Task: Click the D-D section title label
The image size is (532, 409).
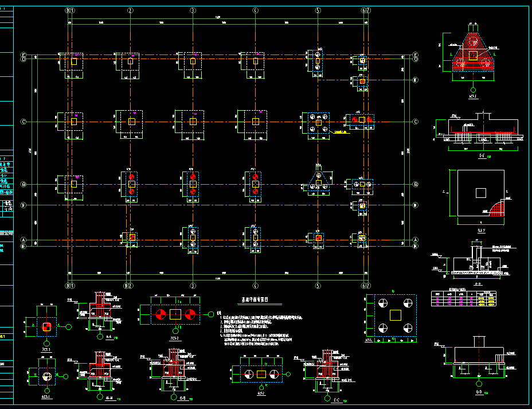Action: (479, 392)
